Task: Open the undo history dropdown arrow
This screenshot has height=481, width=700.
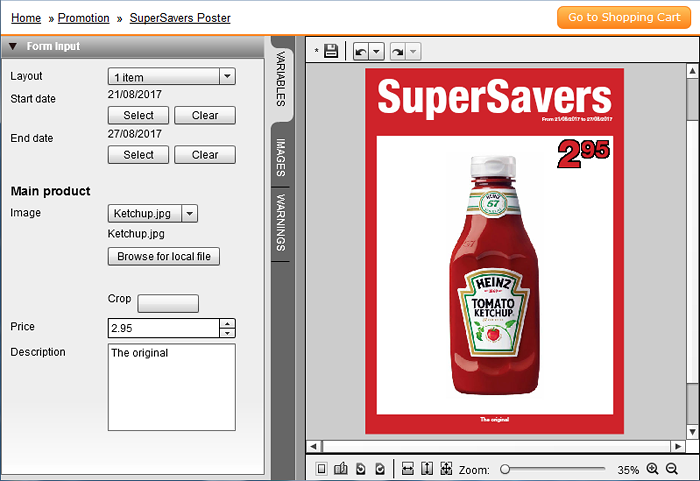Action: (376, 52)
